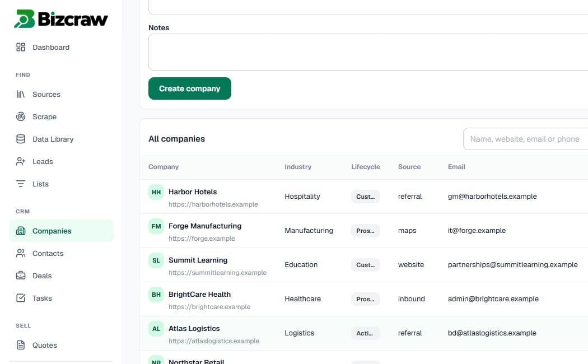Click the Leads person-plus icon

tap(21, 162)
